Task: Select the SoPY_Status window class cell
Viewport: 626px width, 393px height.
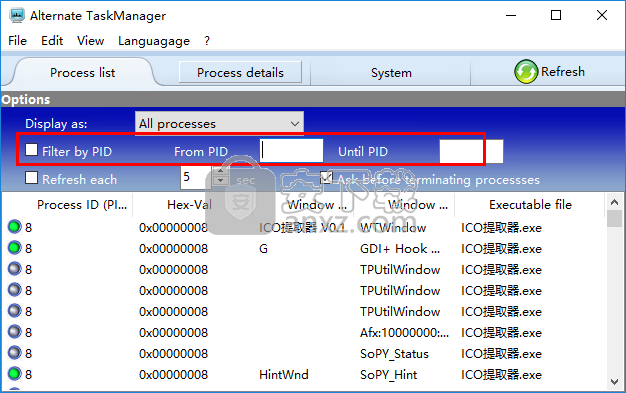Action: (x=394, y=353)
